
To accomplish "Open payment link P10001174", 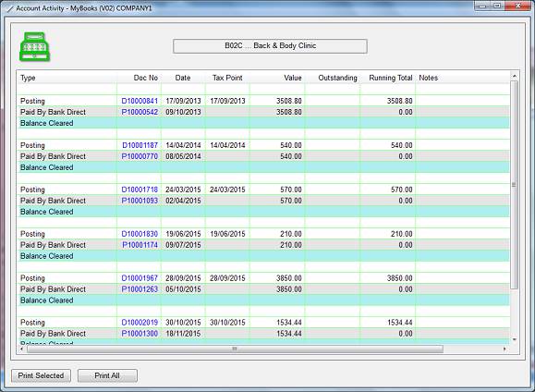I will (140, 245).
